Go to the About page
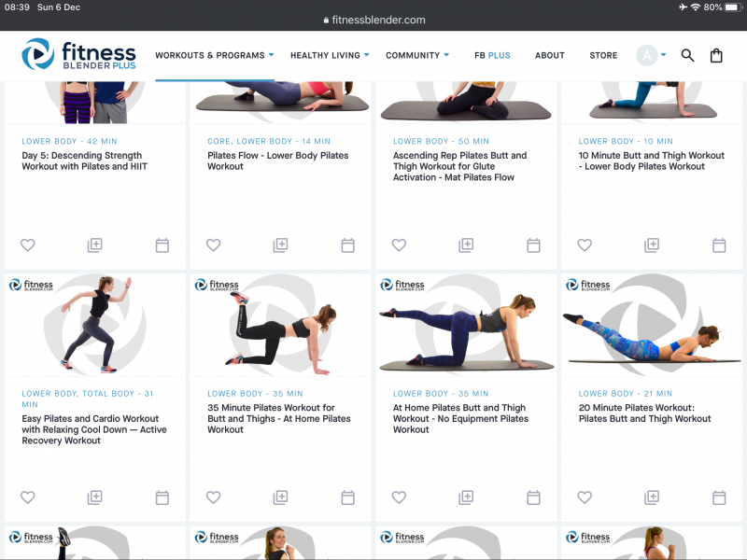 [550, 55]
